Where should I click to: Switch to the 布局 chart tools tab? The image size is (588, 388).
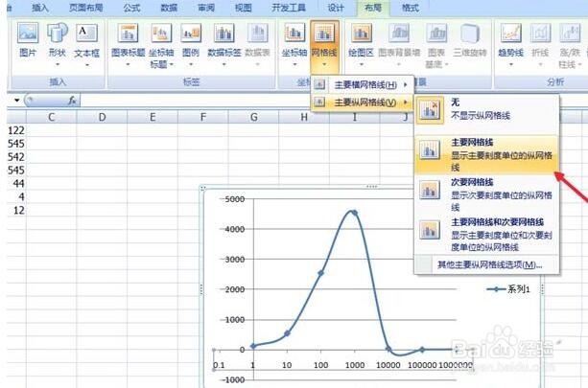point(373,8)
